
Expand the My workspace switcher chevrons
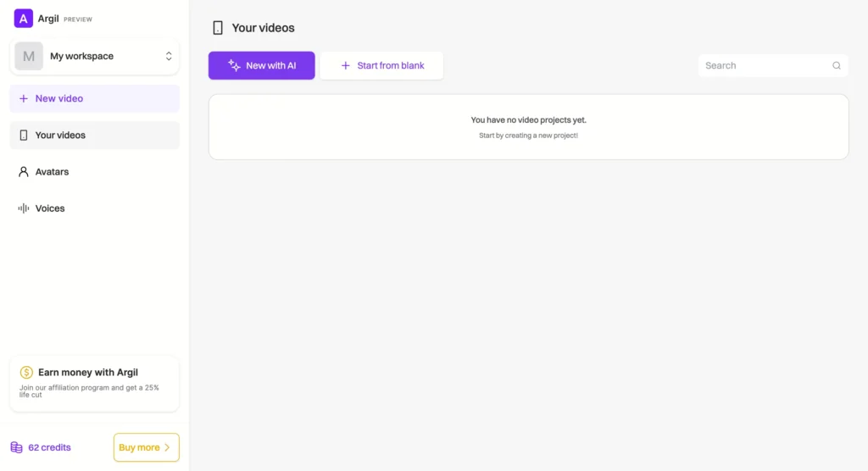click(169, 56)
